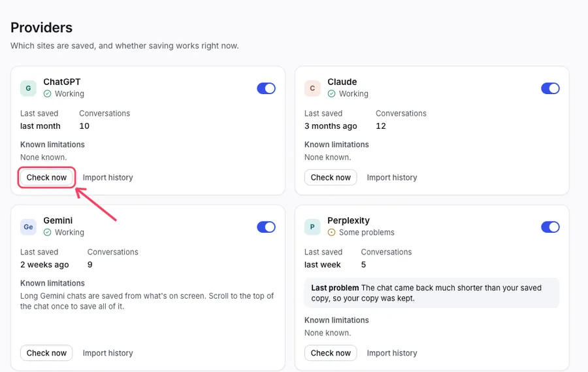The height and width of the screenshot is (372, 588).
Task: Click ChatGPT's conversation count 10
Action: pos(84,126)
